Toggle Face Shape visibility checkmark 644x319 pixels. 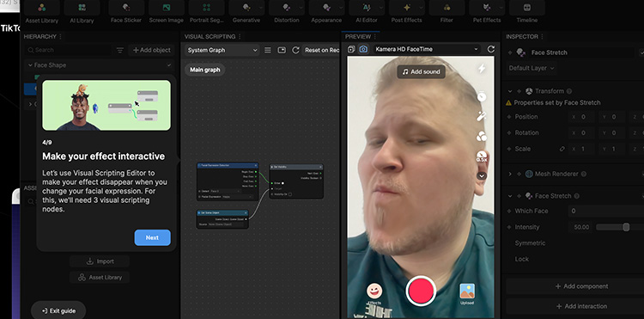coord(169,65)
